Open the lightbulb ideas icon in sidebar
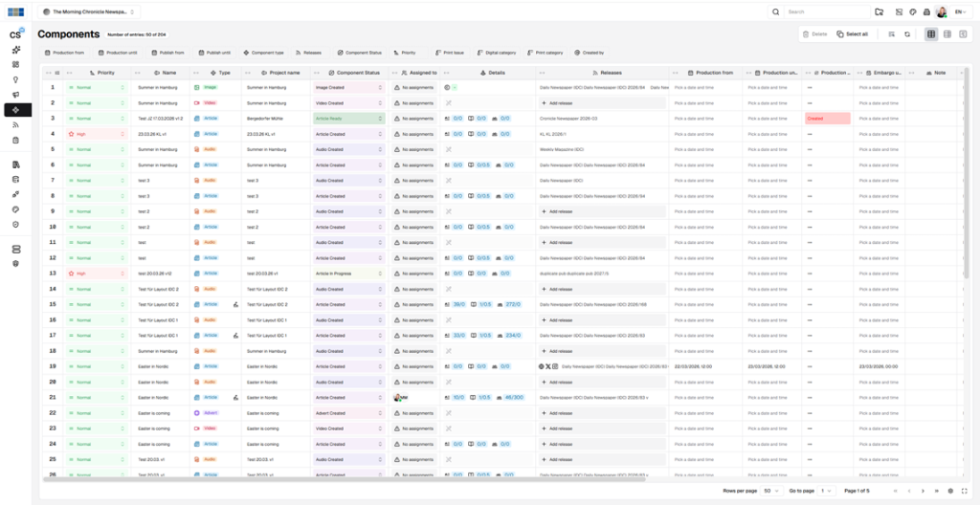Screen dimensions: 980x505 click(x=15, y=79)
